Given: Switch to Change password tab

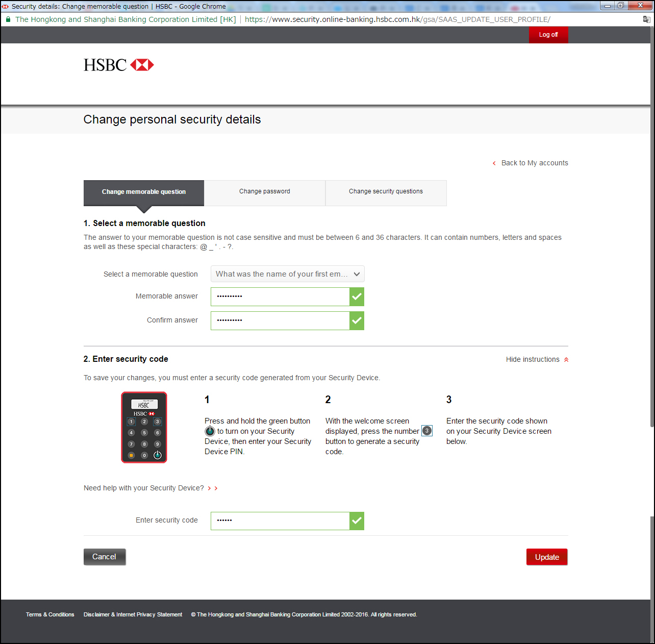Looking at the screenshot, I should coord(265,192).
